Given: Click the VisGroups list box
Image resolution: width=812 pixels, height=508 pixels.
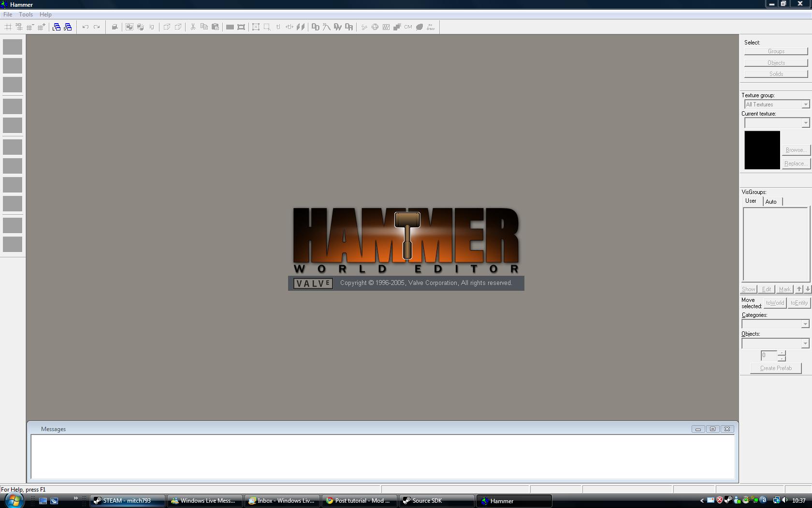Looking at the screenshot, I should 775,244.
